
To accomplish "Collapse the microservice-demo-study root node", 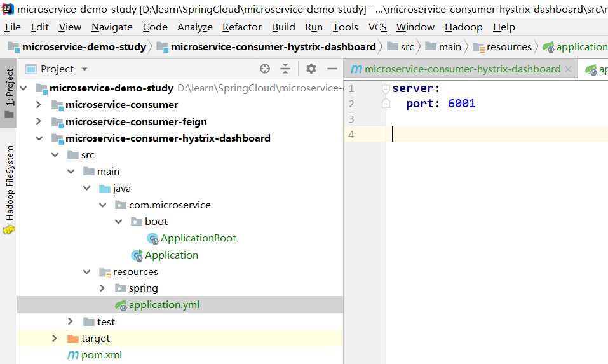I will tap(24, 88).
